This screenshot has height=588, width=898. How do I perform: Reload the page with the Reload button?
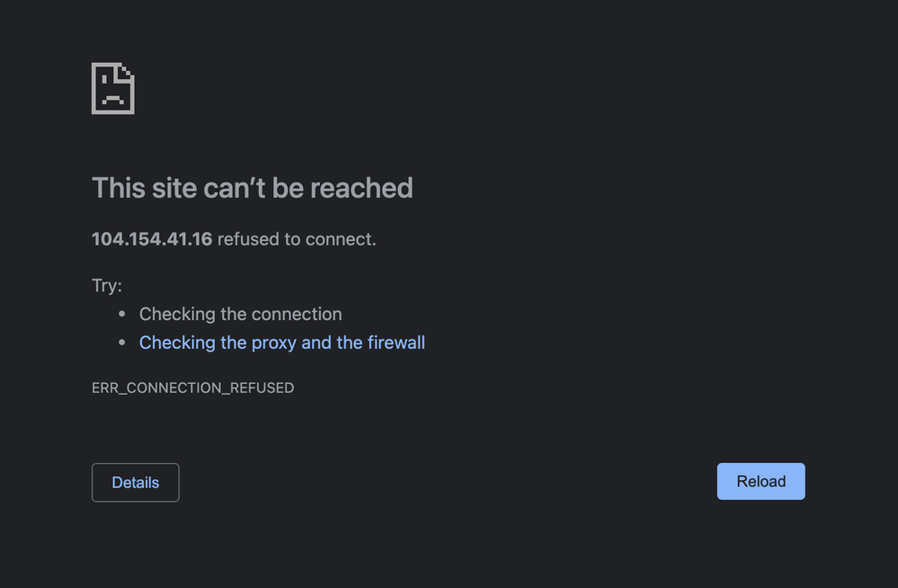tap(760, 481)
